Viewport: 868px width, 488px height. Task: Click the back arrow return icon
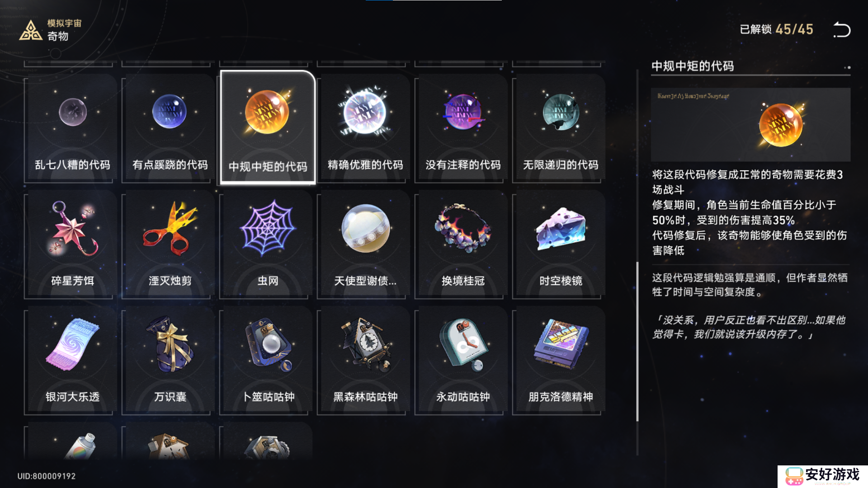pyautogui.click(x=842, y=30)
